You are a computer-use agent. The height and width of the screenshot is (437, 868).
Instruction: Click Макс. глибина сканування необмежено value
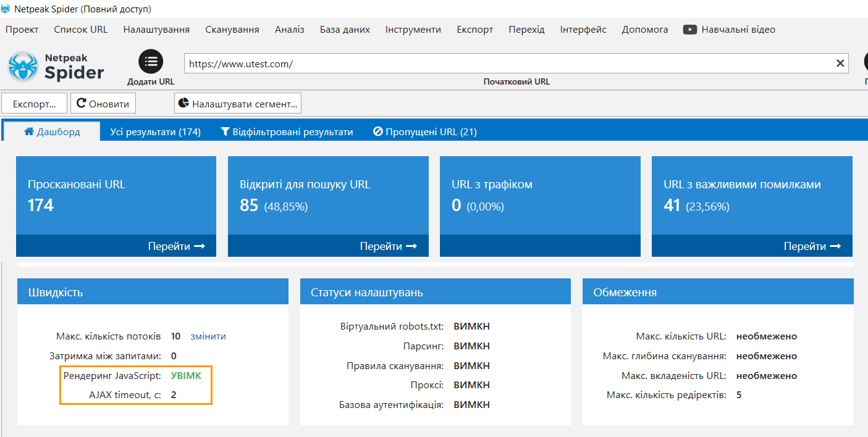[767, 356]
